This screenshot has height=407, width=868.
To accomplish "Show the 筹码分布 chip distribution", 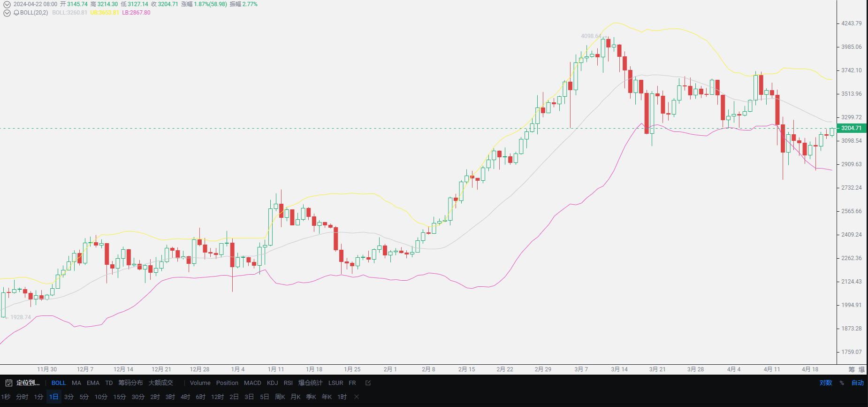I will 130,383.
